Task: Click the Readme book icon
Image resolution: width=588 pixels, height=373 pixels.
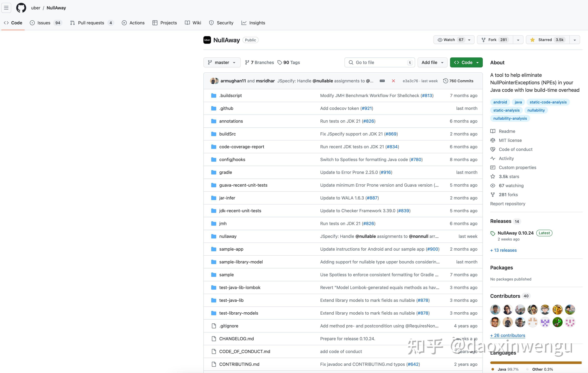Action: pos(493,131)
